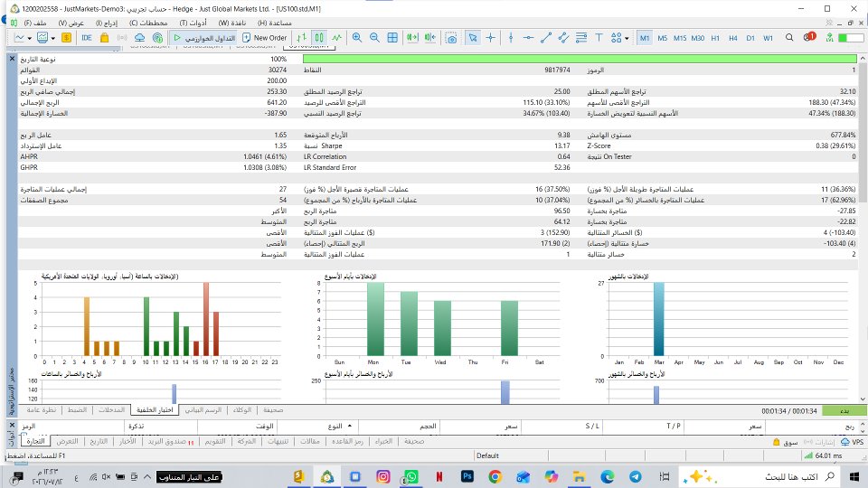Take a screenshot with camera icon
This screenshot has height=488, width=868.
pyautogui.click(x=452, y=38)
